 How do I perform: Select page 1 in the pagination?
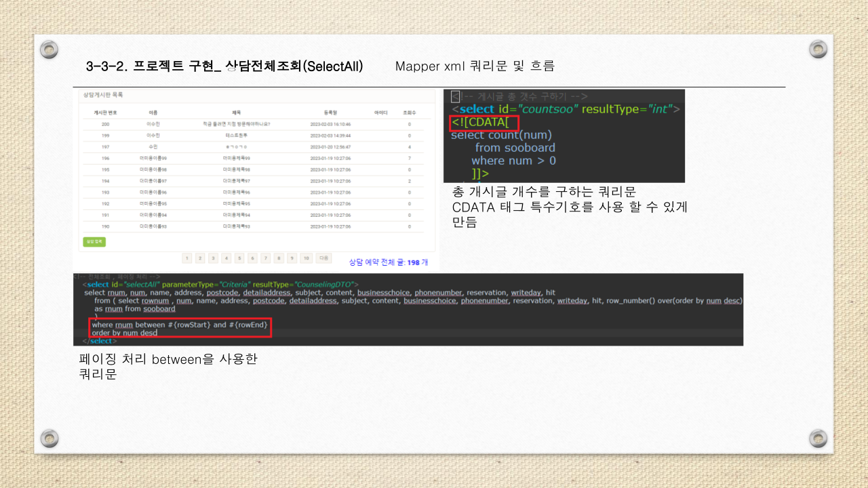pyautogui.click(x=186, y=258)
